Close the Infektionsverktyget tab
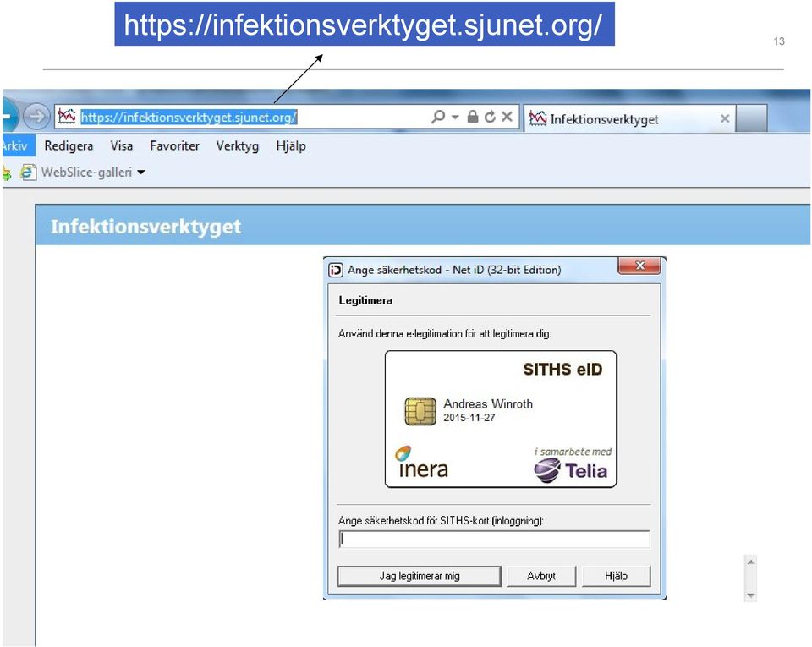 pos(725,118)
